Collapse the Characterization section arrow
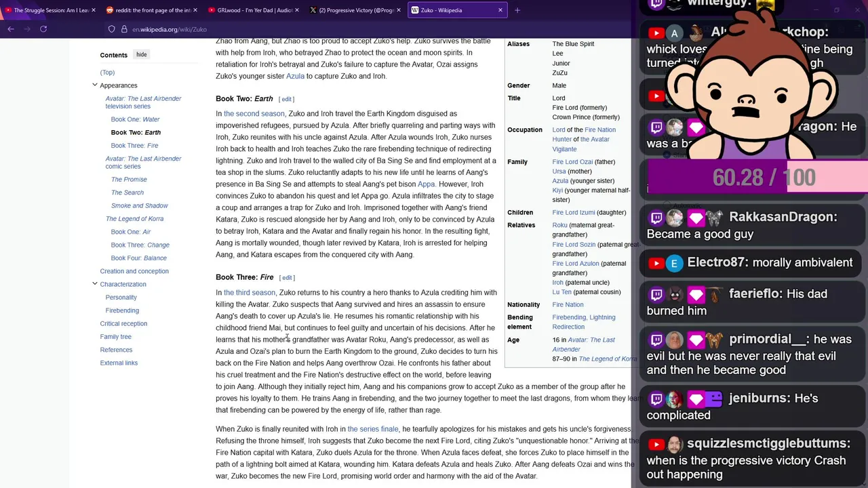Image resolution: width=868 pixels, height=488 pixels. point(95,284)
